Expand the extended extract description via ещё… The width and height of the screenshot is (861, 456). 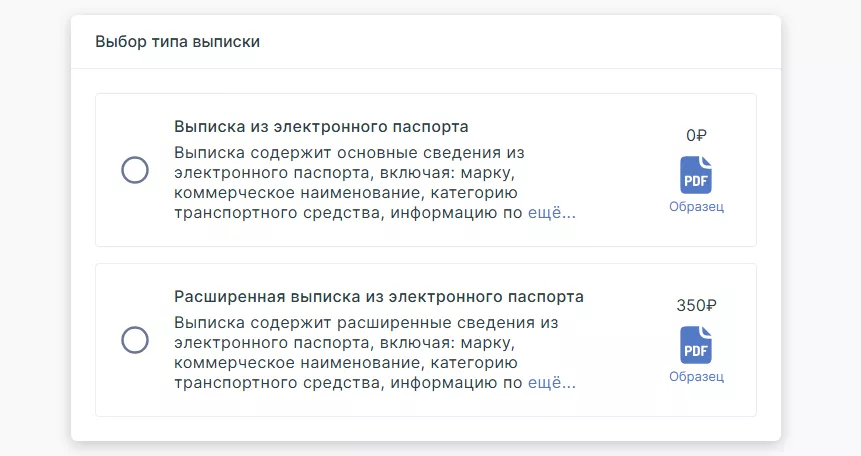click(x=552, y=382)
